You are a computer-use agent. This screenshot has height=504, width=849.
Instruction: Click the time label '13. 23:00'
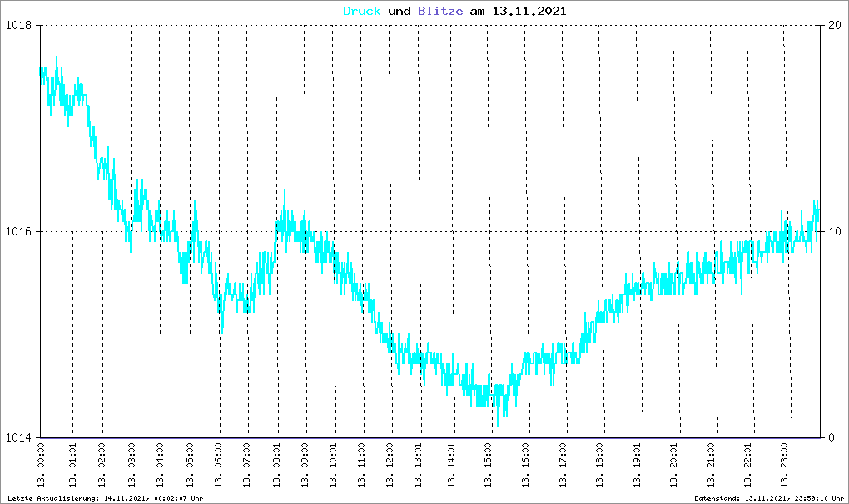785,465
